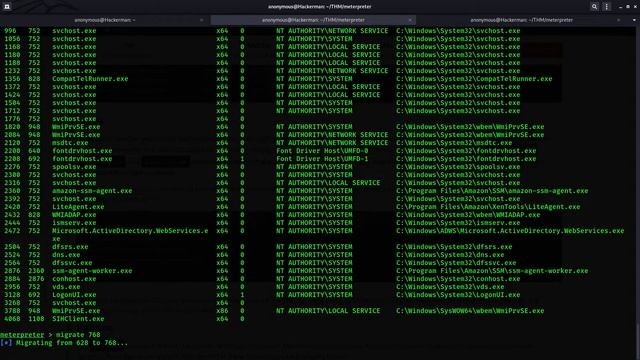This screenshot has height=360, width=640.
Task: Click path C:\Windows\ADWS\Microsoft.ActiveDirectory.WebServices.exe
Action: pyautogui.click(x=510, y=231)
